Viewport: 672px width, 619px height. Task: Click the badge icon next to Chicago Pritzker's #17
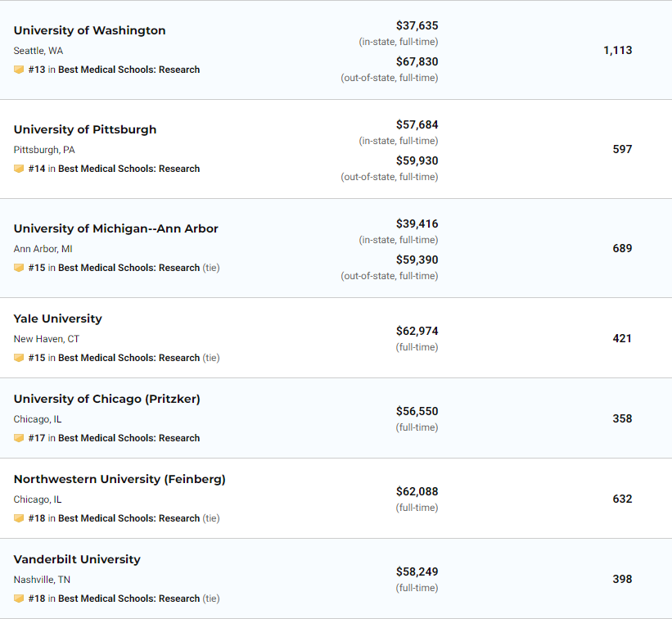(19, 438)
